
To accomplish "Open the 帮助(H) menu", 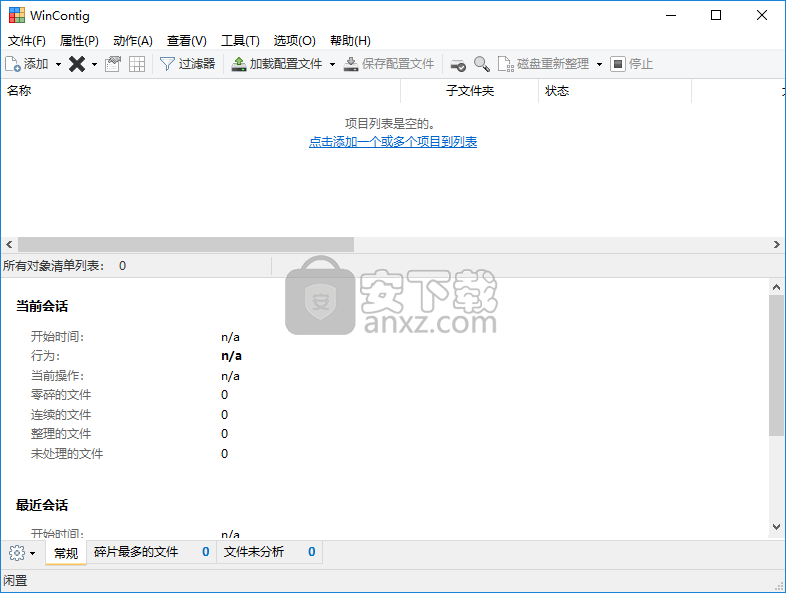I will click(x=350, y=41).
